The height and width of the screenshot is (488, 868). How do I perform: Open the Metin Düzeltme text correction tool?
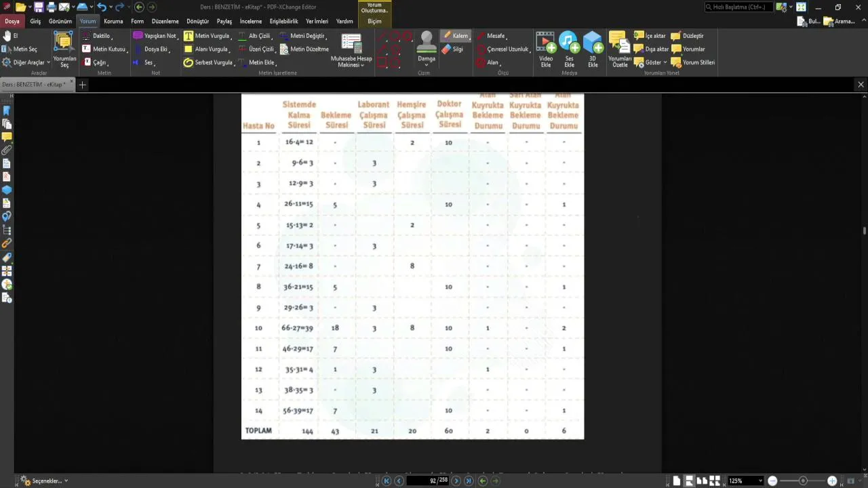[304, 49]
